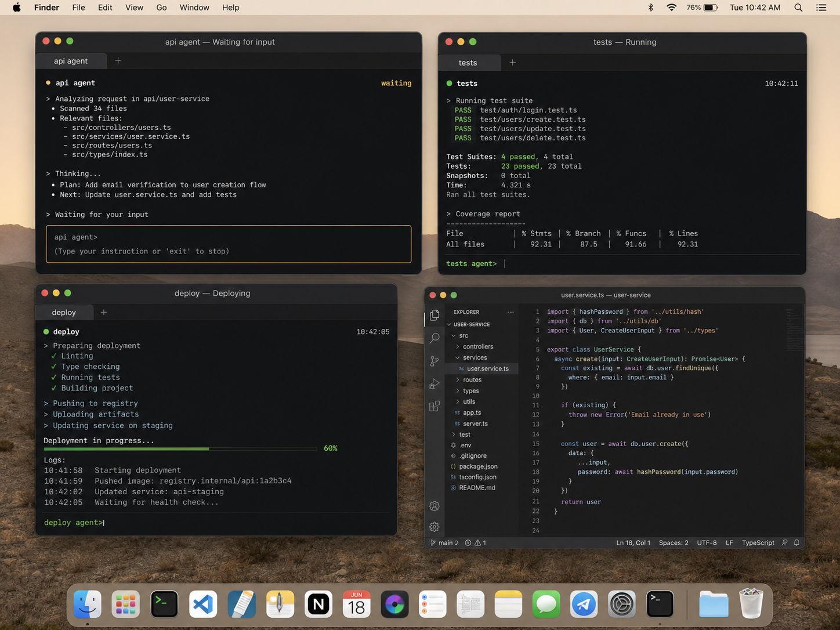Add a new tab in the tests window
The image size is (840, 630).
point(513,63)
